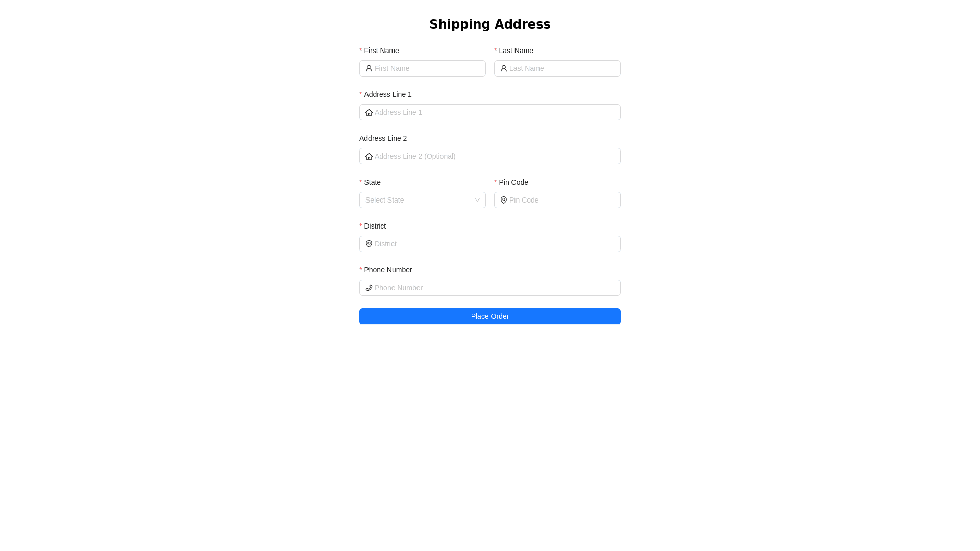Focus the Pin Code input field
The image size is (980, 551).
[562, 200]
